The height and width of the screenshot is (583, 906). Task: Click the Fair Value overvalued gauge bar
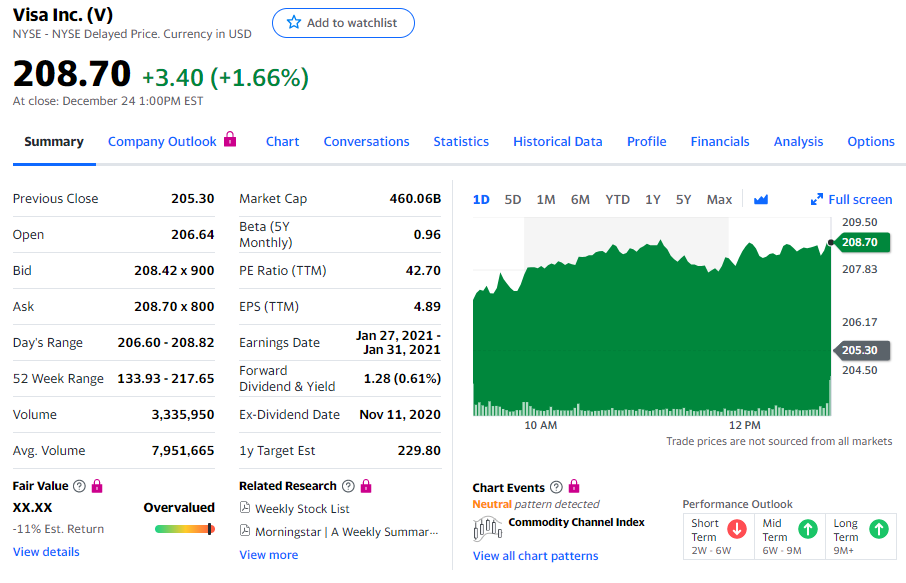tap(184, 529)
